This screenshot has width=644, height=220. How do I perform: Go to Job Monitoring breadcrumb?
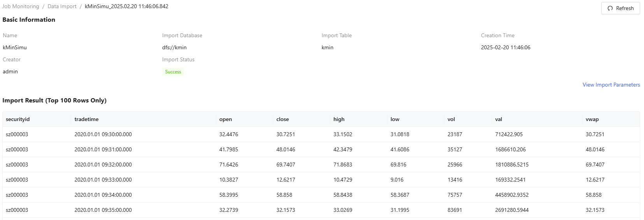[x=21, y=6]
